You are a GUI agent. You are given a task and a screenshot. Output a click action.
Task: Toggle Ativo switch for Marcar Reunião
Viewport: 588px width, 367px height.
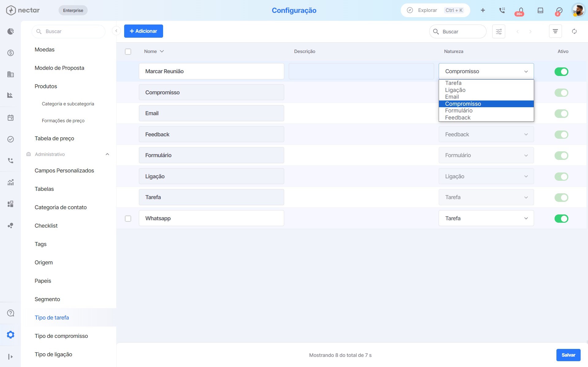point(561,71)
